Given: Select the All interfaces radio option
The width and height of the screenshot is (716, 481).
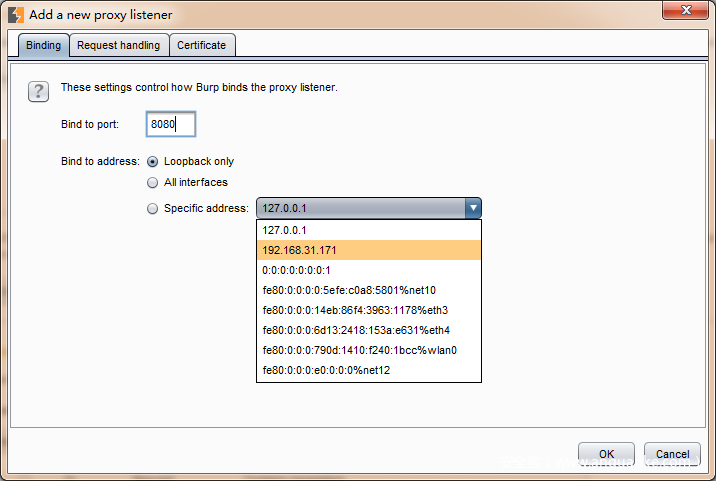Looking at the screenshot, I should [153, 183].
